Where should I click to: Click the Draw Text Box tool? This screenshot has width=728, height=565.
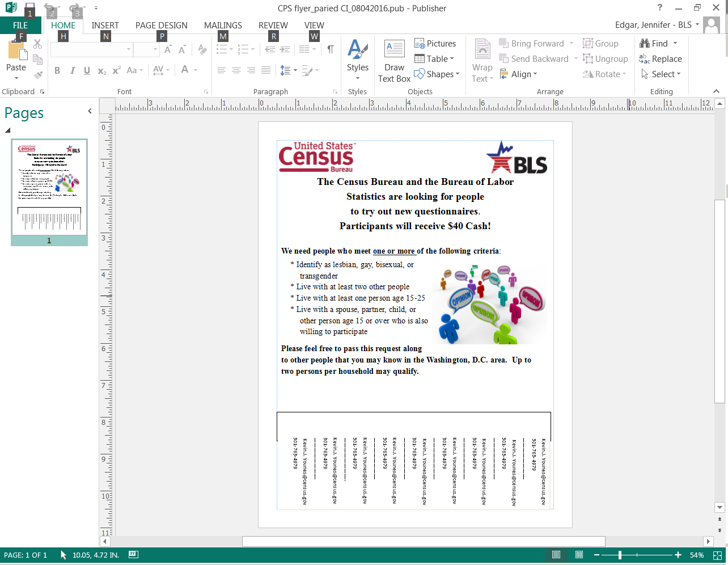pos(394,61)
